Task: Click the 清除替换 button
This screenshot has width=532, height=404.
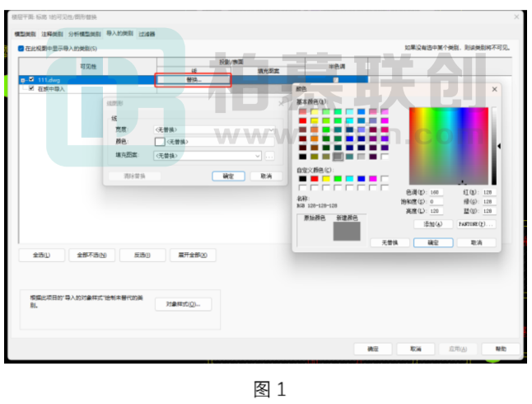Action: click(x=134, y=176)
